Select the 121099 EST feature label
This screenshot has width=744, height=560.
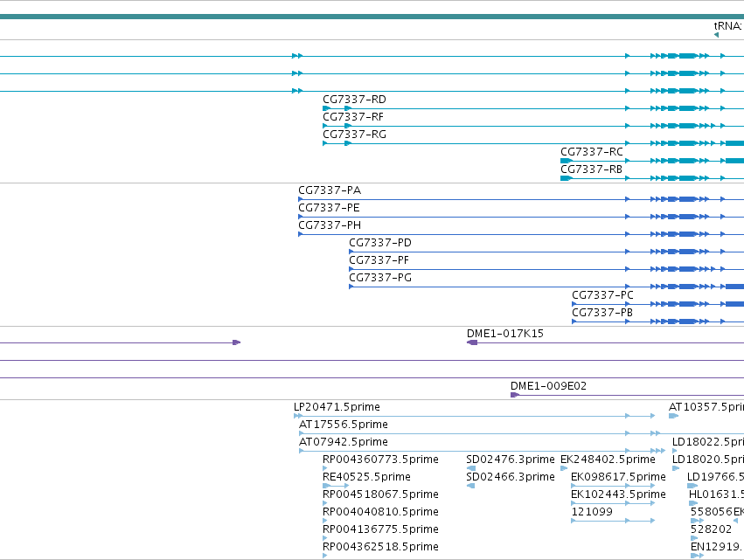(592, 513)
